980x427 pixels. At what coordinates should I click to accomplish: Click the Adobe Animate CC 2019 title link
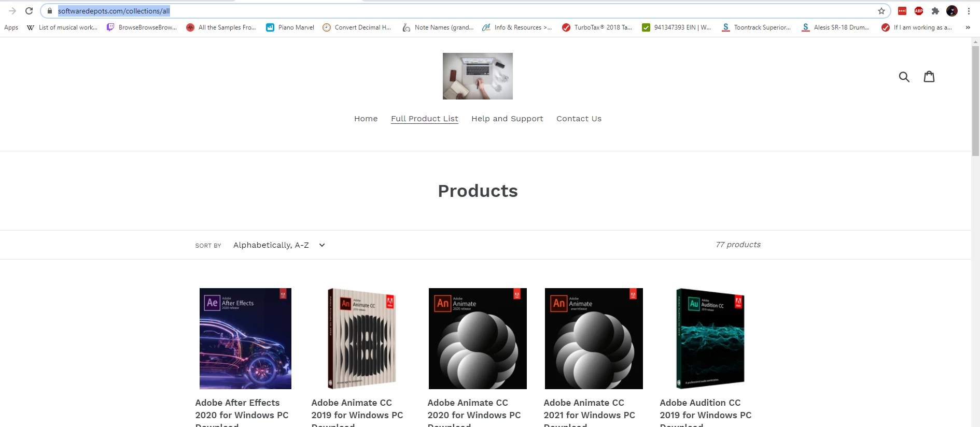(x=357, y=412)
